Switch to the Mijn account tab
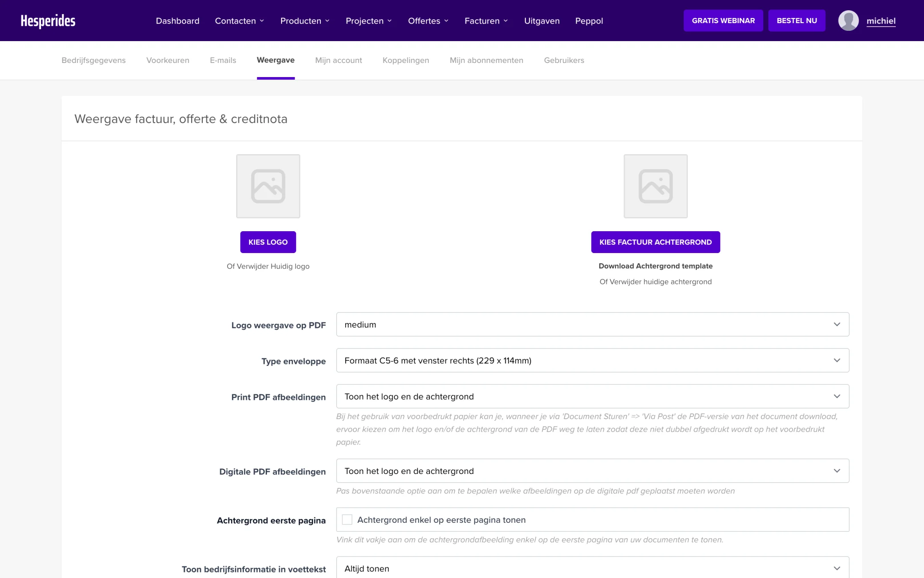Screen dimensions: 924x578 [x=338, y=60]
